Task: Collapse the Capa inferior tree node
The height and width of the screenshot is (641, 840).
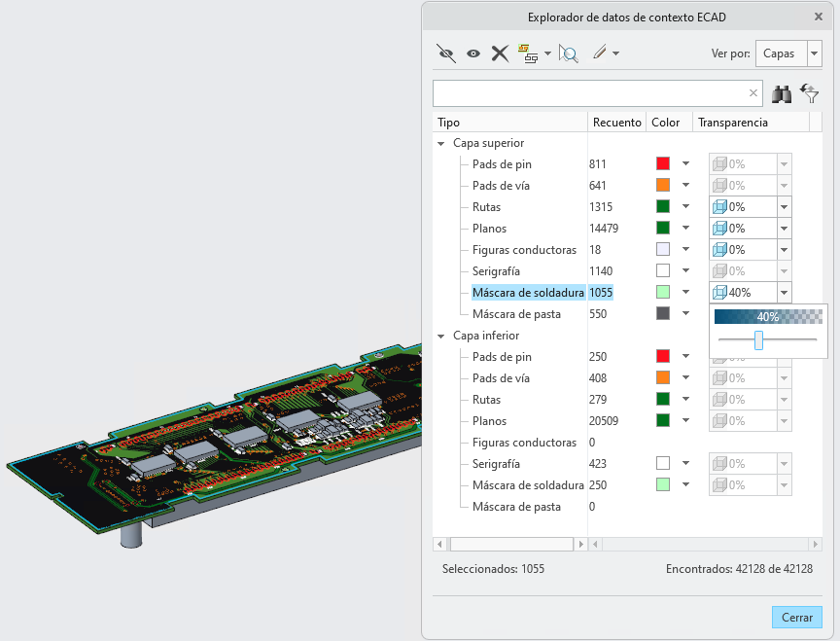Action: pyautogui.click(x=440, y=336)
